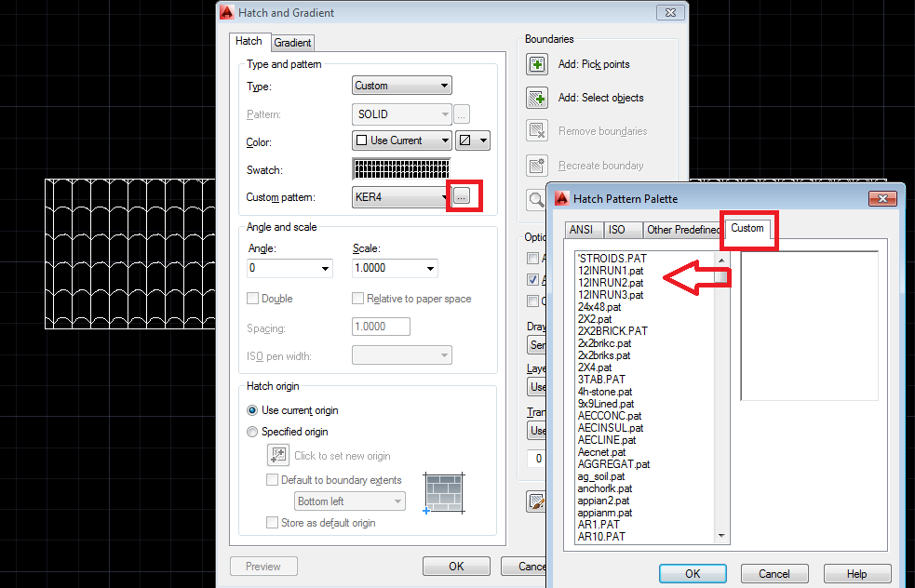Select the Specified origin radio button
The image size is (915, 588).
[x=252, y=431]
